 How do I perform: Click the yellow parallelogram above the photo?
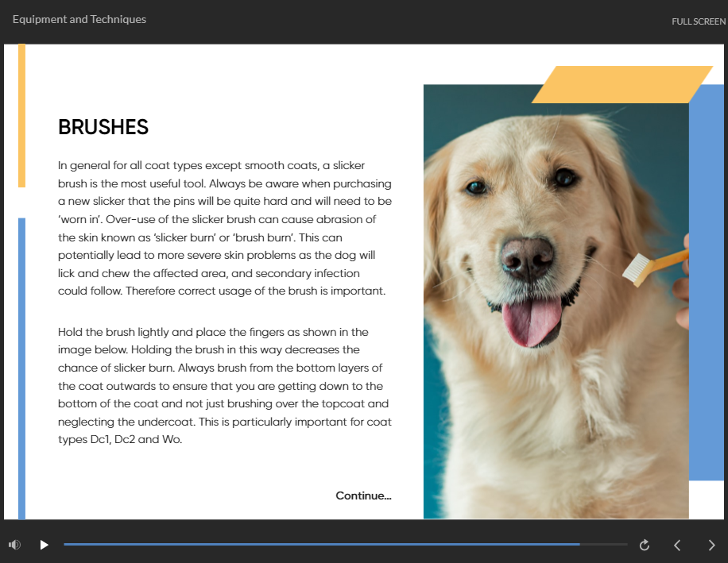[x=622, y=85]
